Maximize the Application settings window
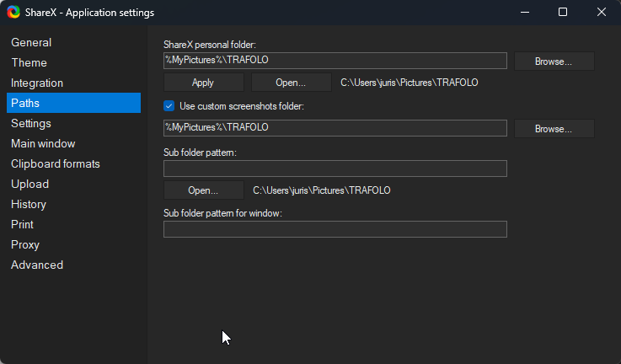Viewport: 621px width, 364px height. (x=563, y=13)
